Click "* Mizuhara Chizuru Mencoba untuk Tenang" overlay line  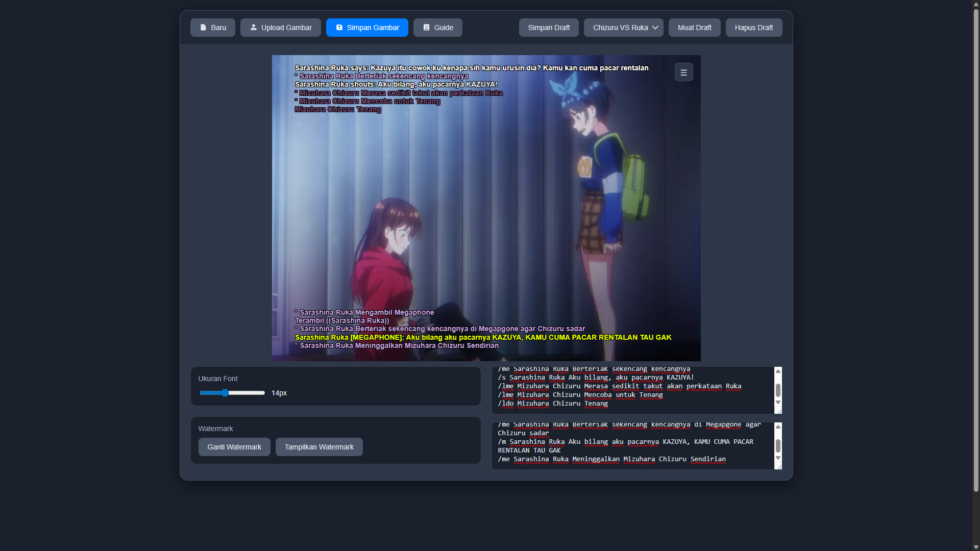pos(367,101)
